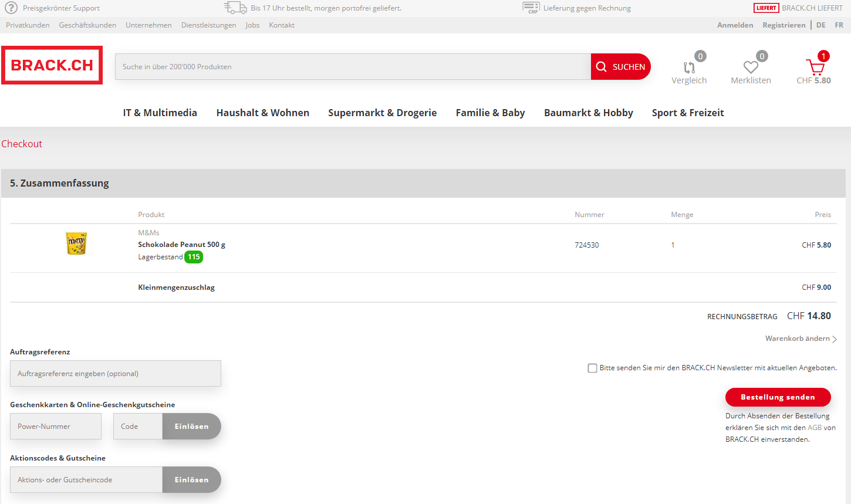Open the Jobs link

point(252,25)
